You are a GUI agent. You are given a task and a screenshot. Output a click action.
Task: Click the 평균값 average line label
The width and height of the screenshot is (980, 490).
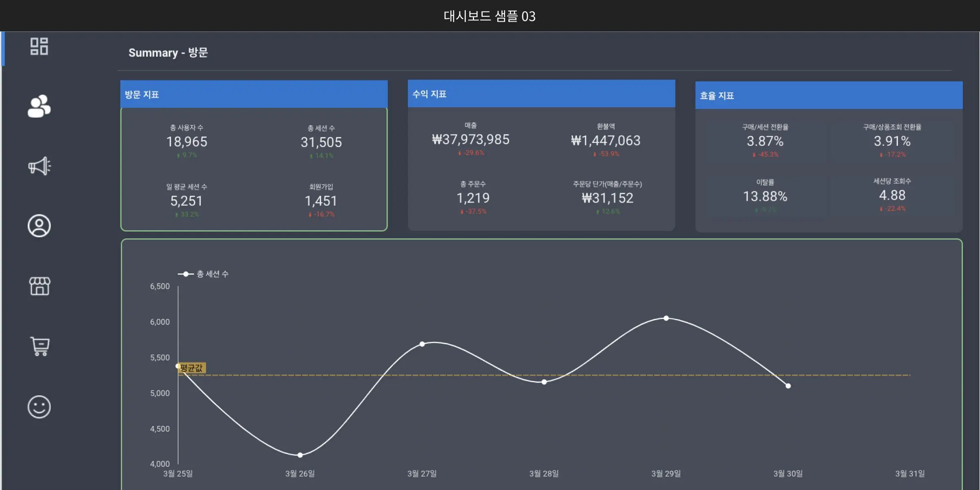coord(192,368)
